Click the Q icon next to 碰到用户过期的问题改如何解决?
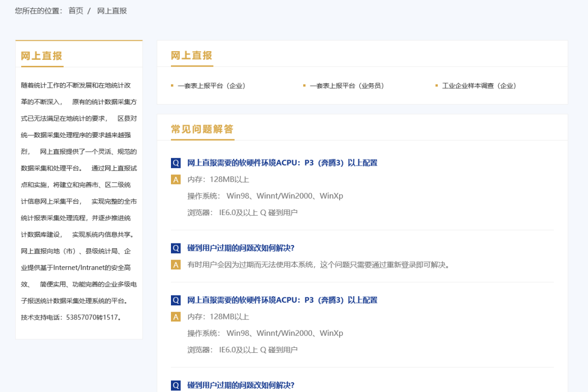The width and height of the screenshot is (588, 392). [175, 247]
